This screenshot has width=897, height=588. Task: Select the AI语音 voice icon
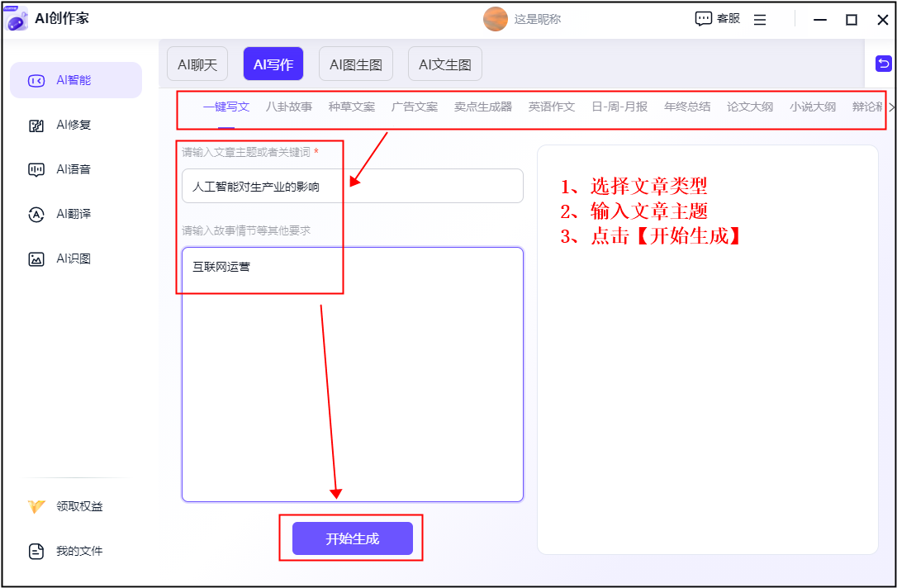[x=36, y=170]
